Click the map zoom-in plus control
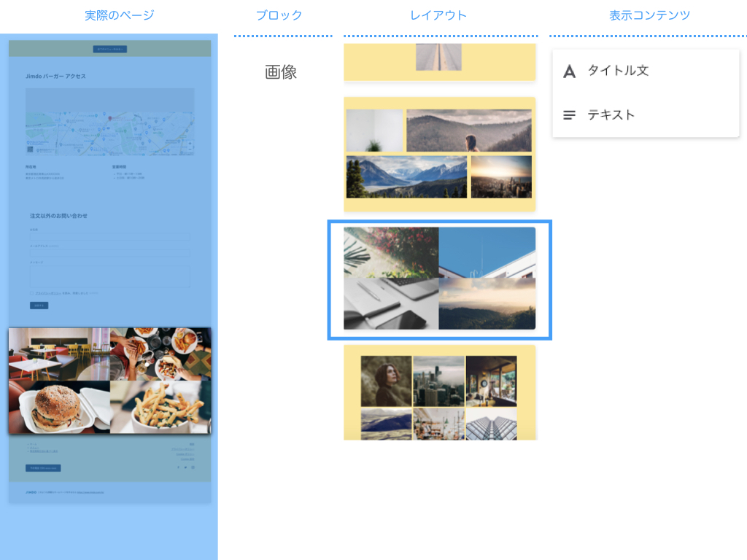The image size is (747, 560). point(190,144)
